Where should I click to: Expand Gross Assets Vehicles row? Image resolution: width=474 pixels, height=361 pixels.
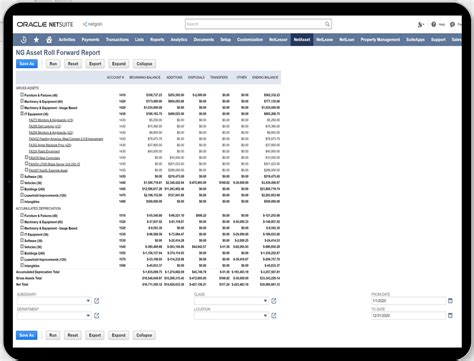22,182
